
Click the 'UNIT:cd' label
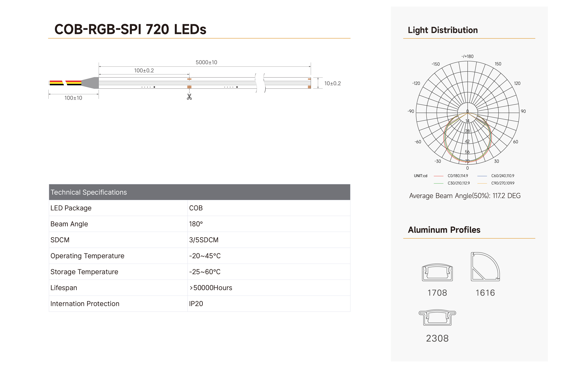pos(420,176)
